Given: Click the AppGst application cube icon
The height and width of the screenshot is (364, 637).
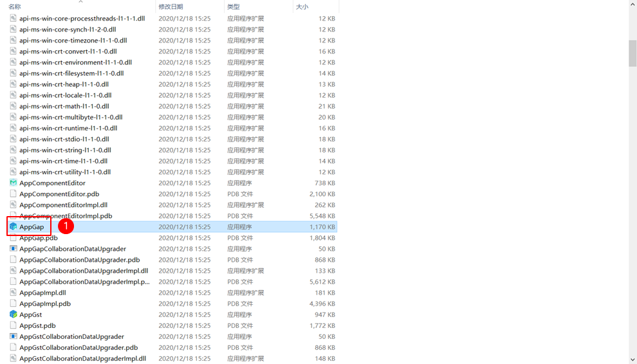Looking at the screenshot, I should (x=14, y=314).
